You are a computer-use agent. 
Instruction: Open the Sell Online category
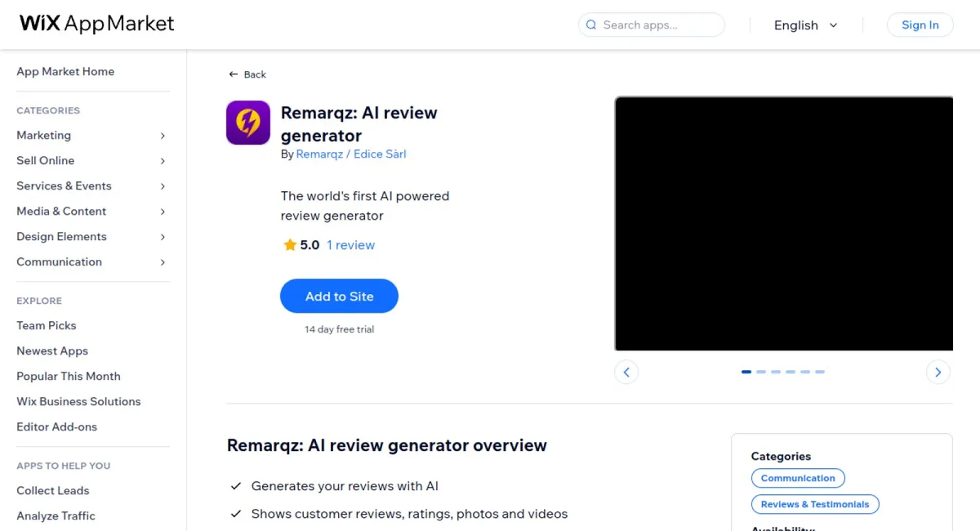coord(46,160)
